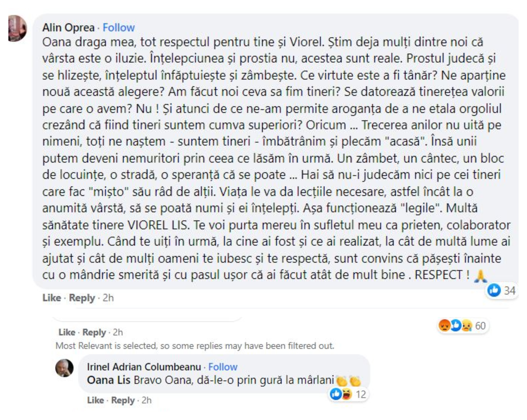
Task: Open the Oana Lis mention link
Action: 108,380
